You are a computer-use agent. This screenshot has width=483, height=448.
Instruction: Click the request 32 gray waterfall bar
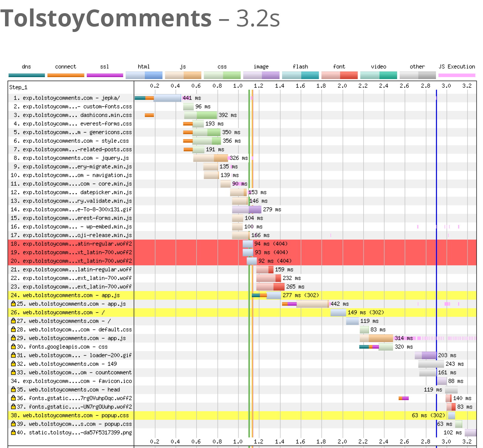point(431,364)
